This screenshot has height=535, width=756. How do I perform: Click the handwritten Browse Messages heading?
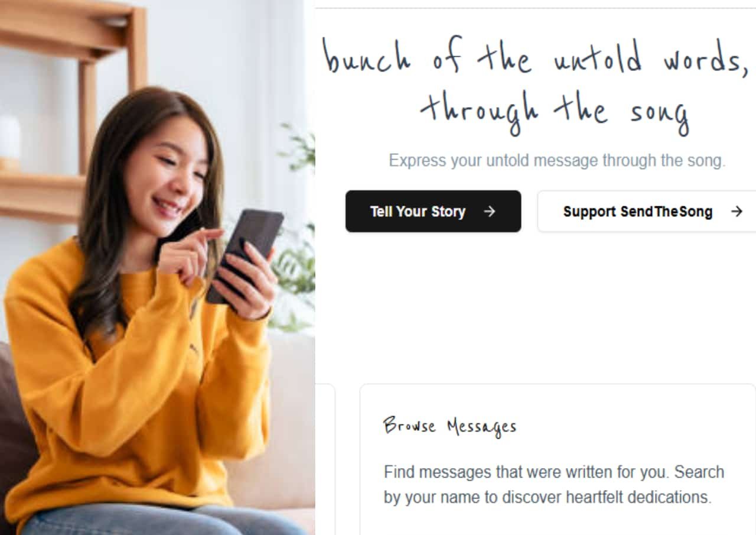pos(449,426)
